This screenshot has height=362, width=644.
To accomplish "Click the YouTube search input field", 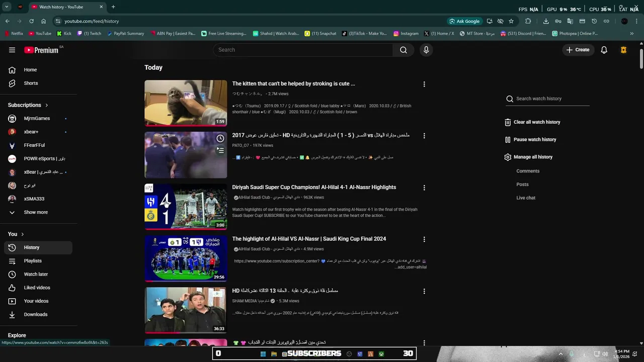I will 303,50.
